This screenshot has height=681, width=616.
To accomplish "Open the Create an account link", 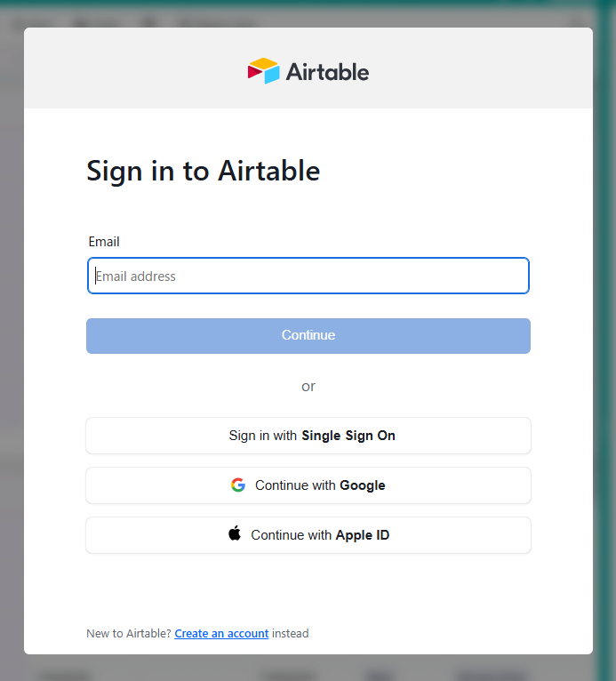I will click(x=221, y=634).
